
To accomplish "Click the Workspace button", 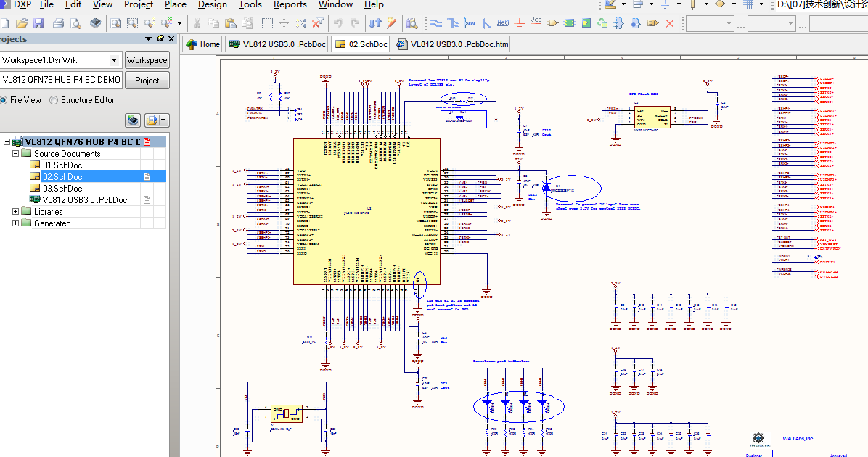I will (147, 59).
